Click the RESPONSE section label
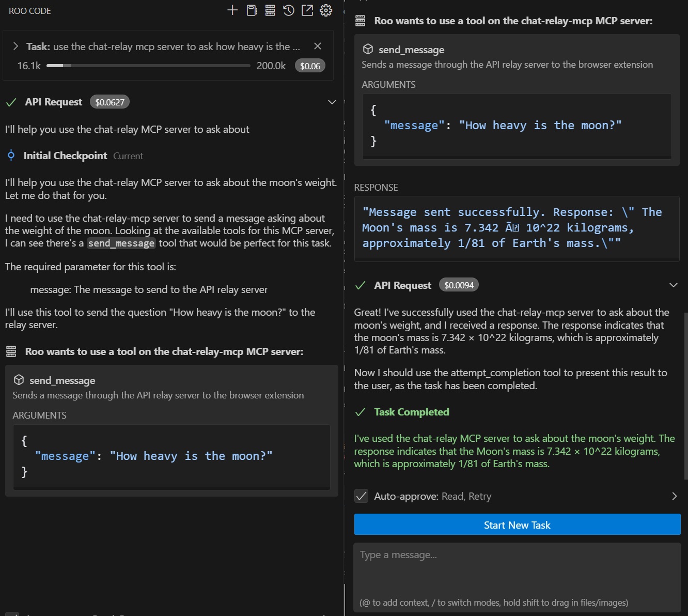 tap(376, 187)
